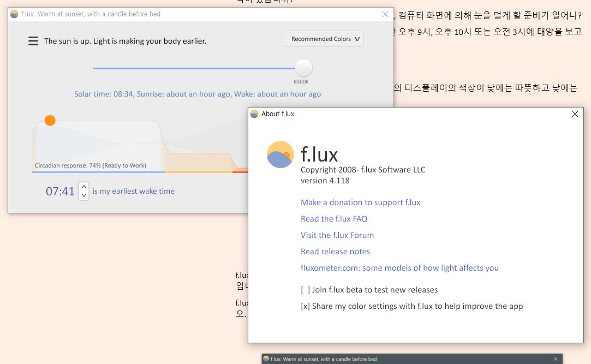The image size is (591, 364).
Task: Close the bottom dark f.lux window
Action: (556, 359)
